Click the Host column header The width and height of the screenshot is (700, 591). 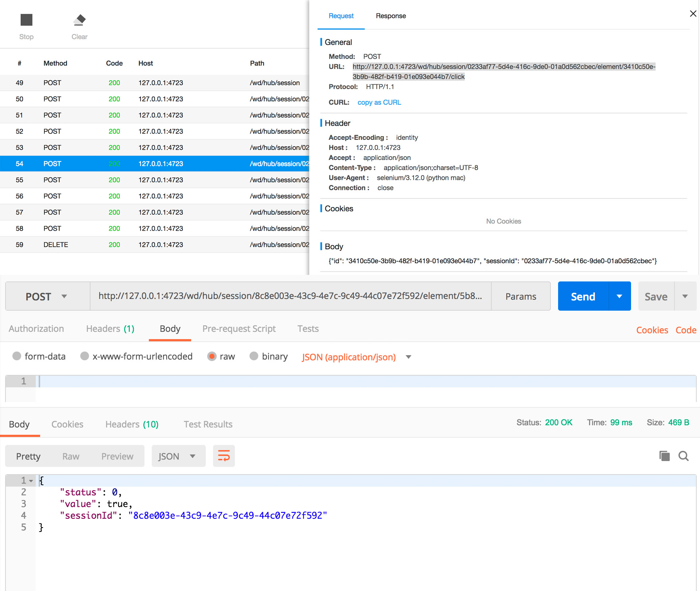[x=146, y=63]
